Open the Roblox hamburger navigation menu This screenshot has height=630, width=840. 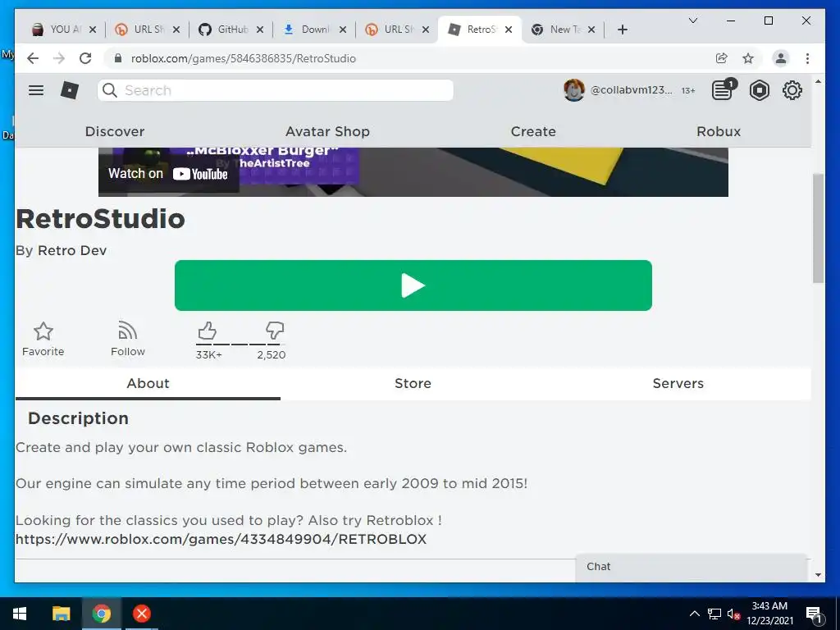click(x=36, y=90)
